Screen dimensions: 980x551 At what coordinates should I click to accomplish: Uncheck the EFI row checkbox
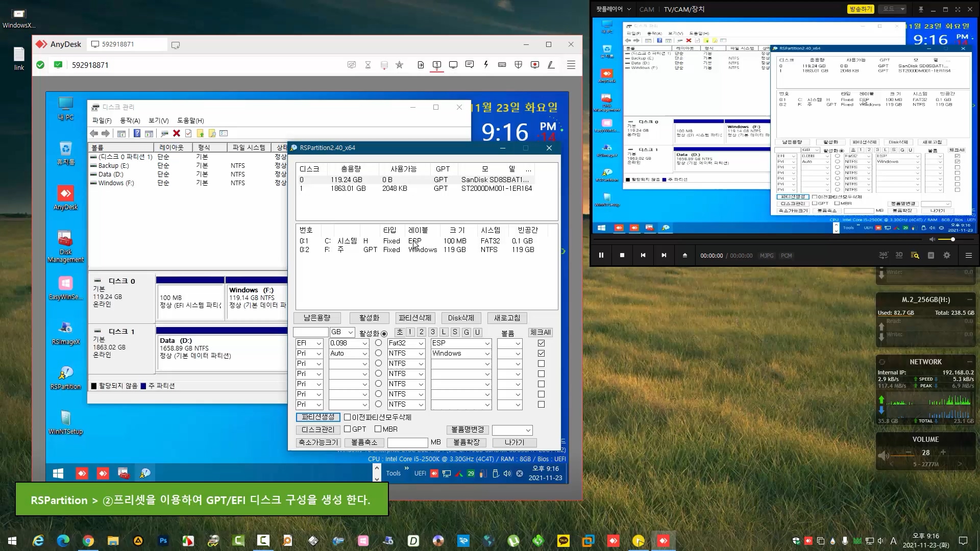pos(541,343)
